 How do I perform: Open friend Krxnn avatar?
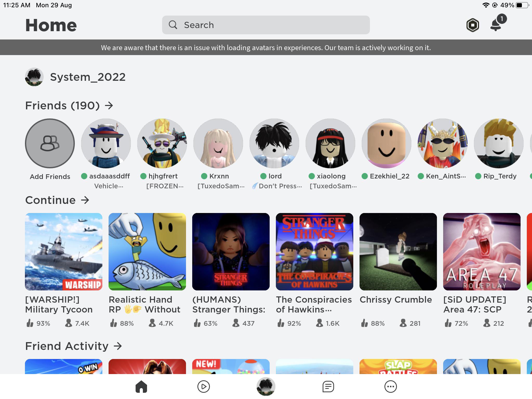click(x=218, y=143)
